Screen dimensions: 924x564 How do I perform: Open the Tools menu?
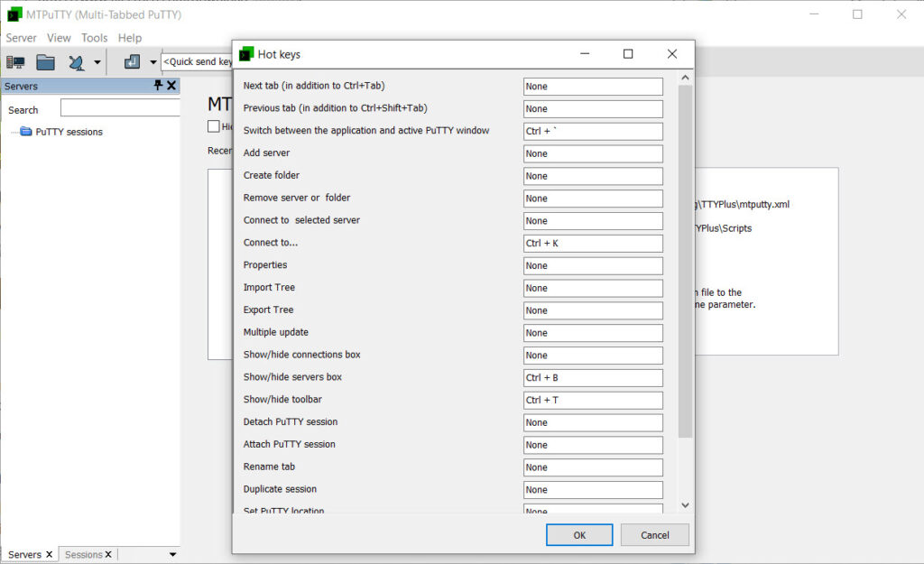coord(94,38)
